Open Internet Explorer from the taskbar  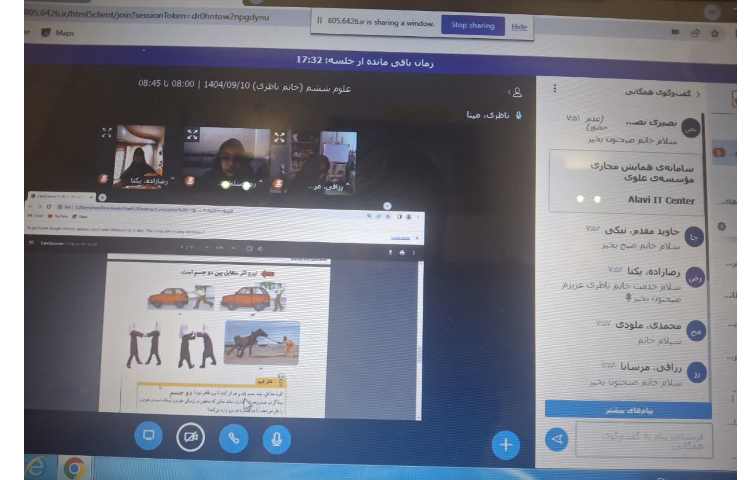(38, 467)
